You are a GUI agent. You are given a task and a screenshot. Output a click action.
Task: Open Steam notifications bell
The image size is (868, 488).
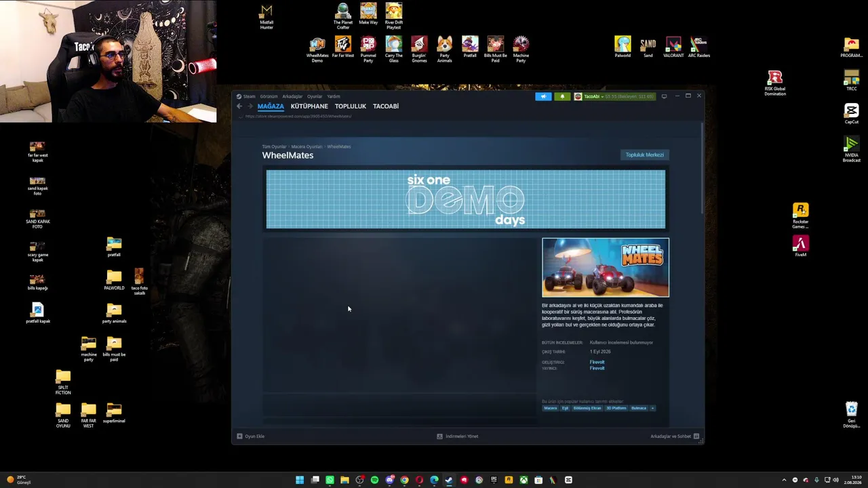coord(562,96)
